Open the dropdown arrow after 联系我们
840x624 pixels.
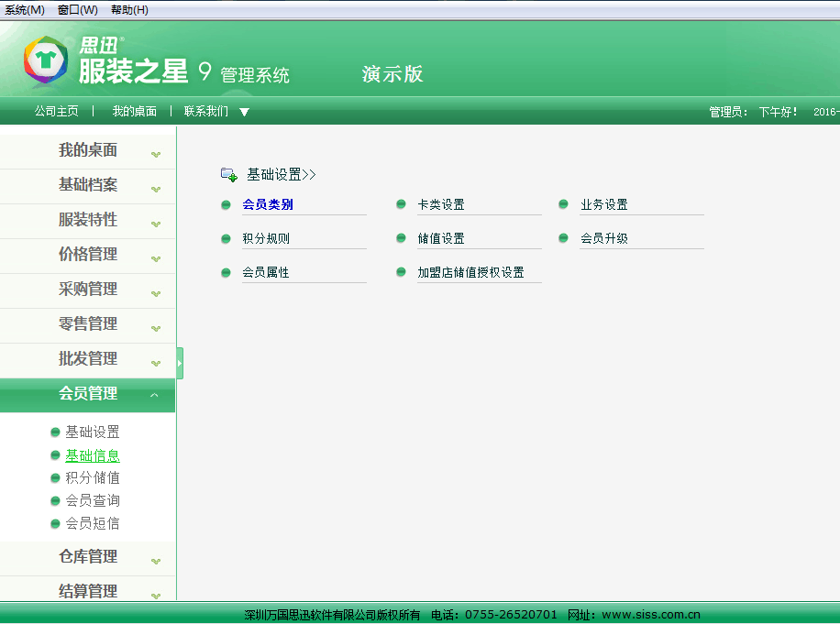244,112
